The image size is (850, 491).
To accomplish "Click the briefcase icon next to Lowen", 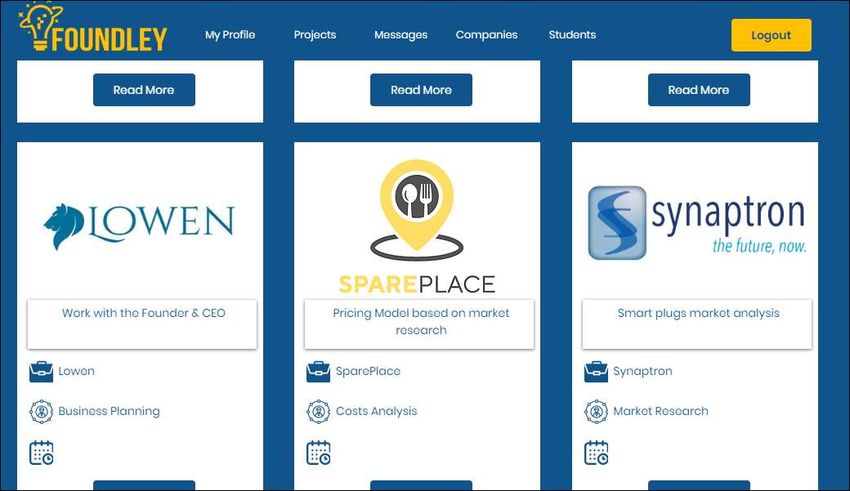I will [x=41, y=372].
